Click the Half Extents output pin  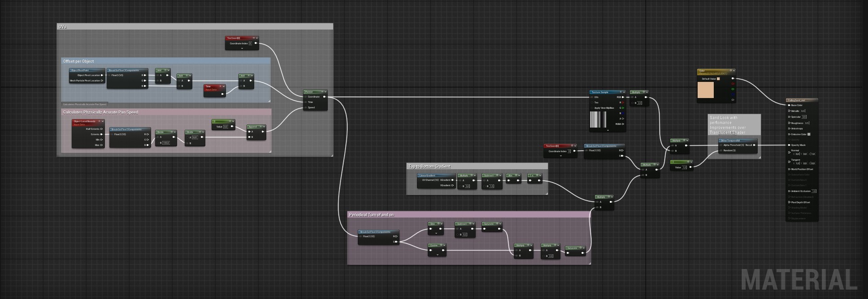102,129
